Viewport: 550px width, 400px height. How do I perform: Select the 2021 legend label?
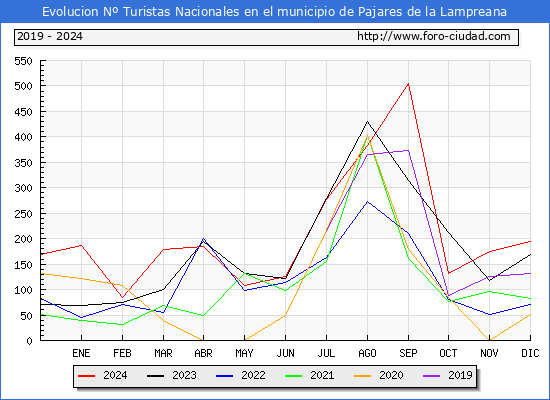tap(322, 375)
